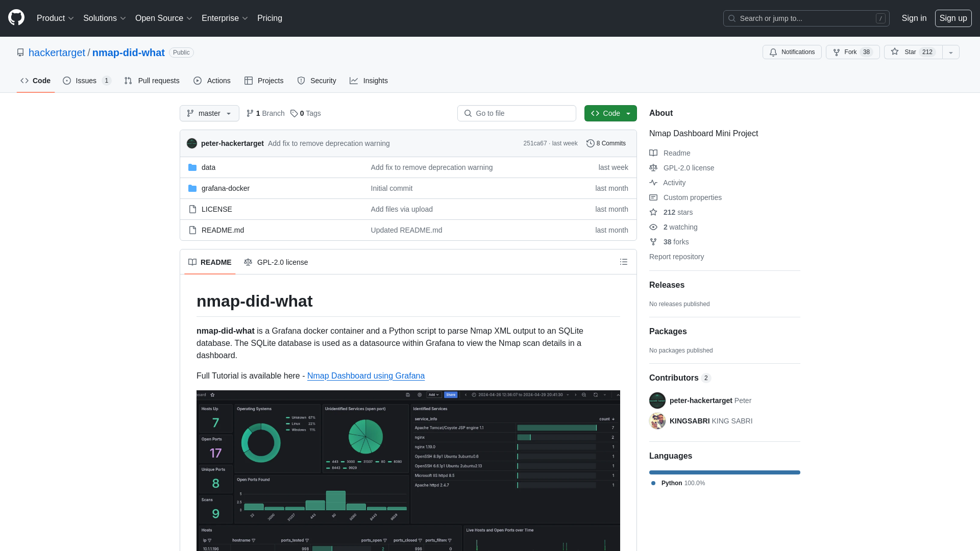980x551 pixels.
Task: Open the Packages section heading
Action: click(x=668, y=332)
